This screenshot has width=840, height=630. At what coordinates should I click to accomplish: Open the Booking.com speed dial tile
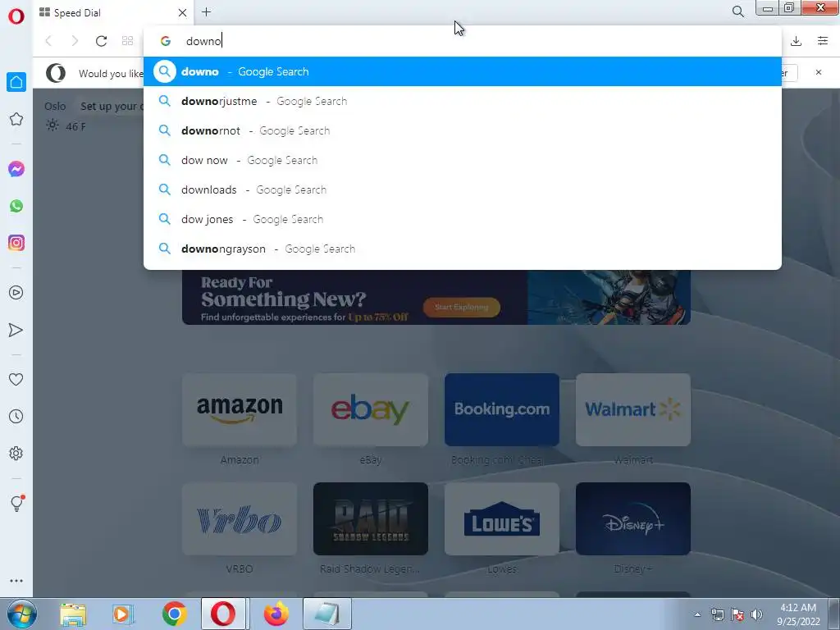coord(502,410)
